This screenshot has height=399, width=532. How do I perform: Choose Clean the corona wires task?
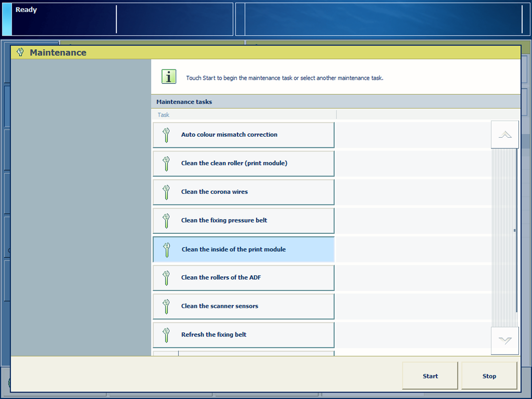(x=243, y=192)
